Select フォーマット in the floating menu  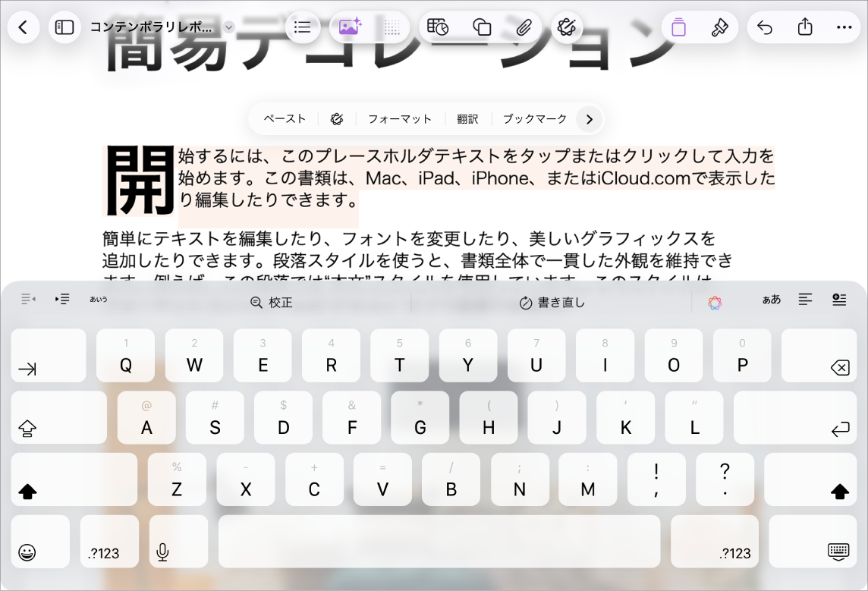(400, 119)
